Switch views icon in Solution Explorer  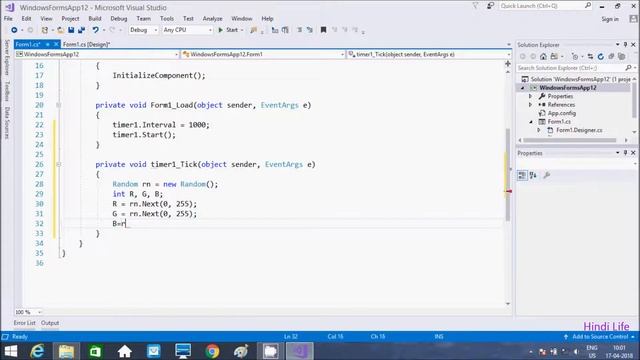pyautogui.click(x=554, y=56)
